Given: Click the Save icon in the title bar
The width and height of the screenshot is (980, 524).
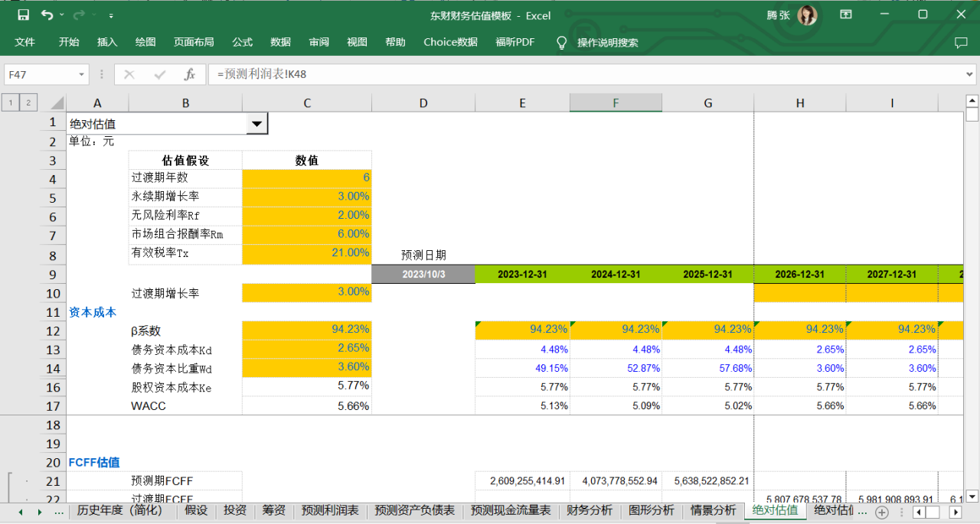Looking at the screenshot, I should click(x=23, y=15).
